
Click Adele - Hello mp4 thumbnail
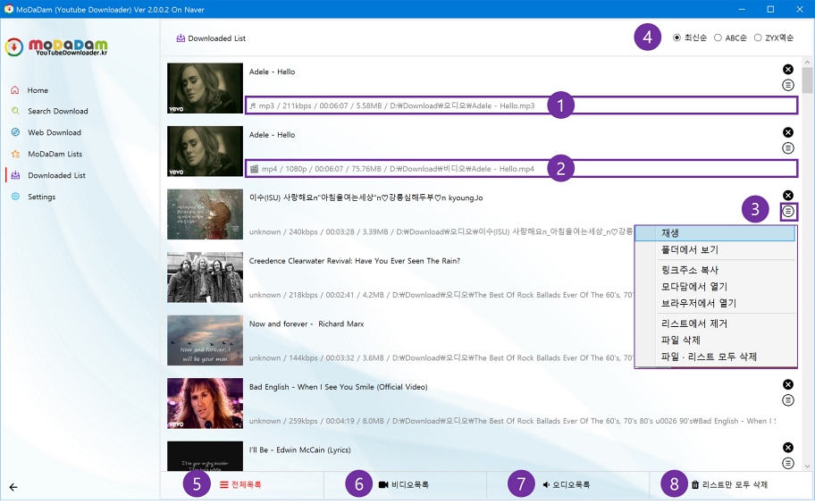click(x=205, y=151)
